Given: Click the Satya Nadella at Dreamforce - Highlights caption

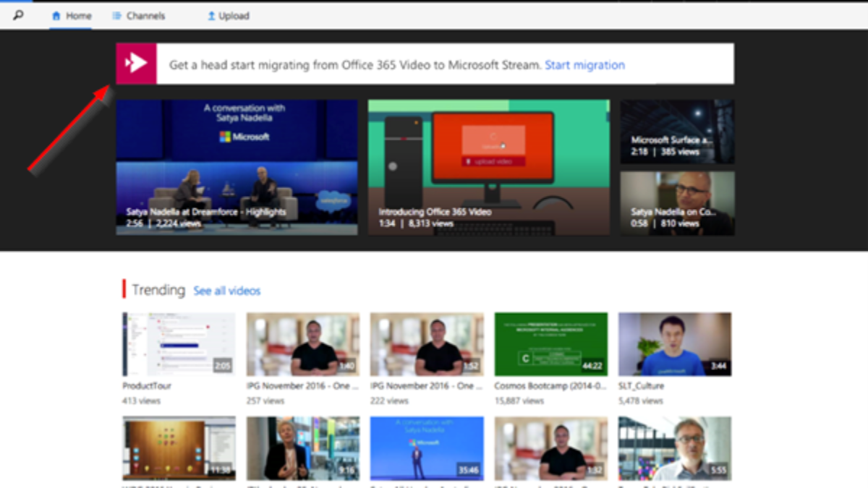Looking at the screenshot, I should (206, 212).
